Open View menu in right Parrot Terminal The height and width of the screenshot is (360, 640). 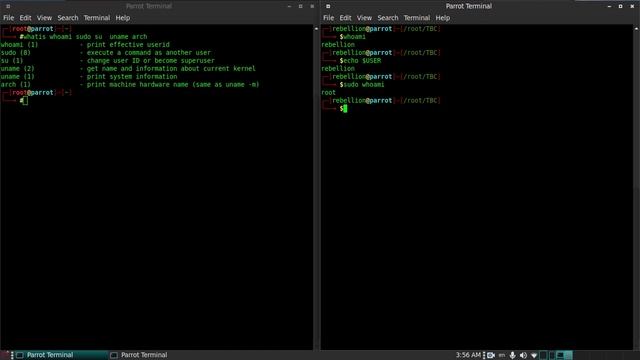point(364,18)
